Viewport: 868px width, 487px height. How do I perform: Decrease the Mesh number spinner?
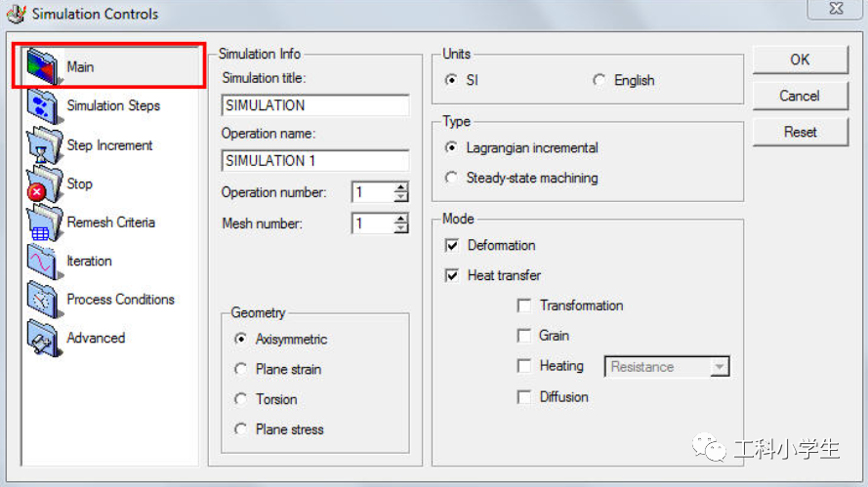[x=401, y=228]
